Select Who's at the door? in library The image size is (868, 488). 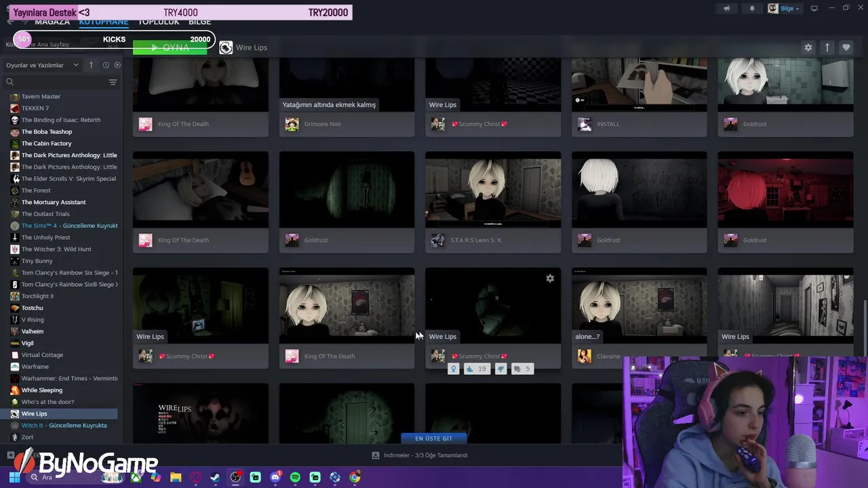point(47,402)
